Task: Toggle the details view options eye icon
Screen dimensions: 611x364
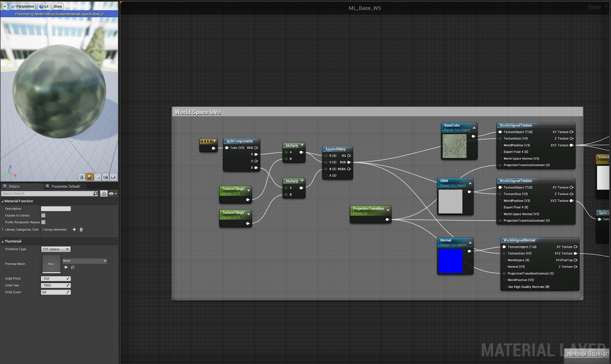Action: [113, 194]
